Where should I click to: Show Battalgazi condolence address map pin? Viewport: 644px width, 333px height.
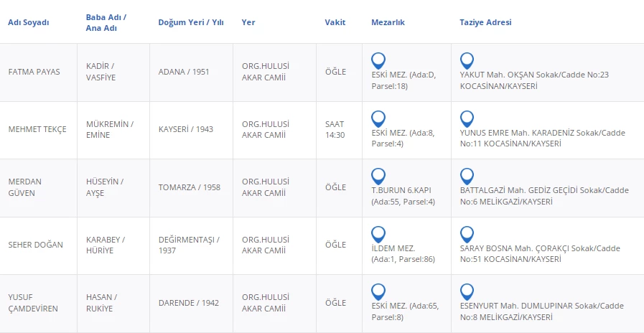[467, 176]
